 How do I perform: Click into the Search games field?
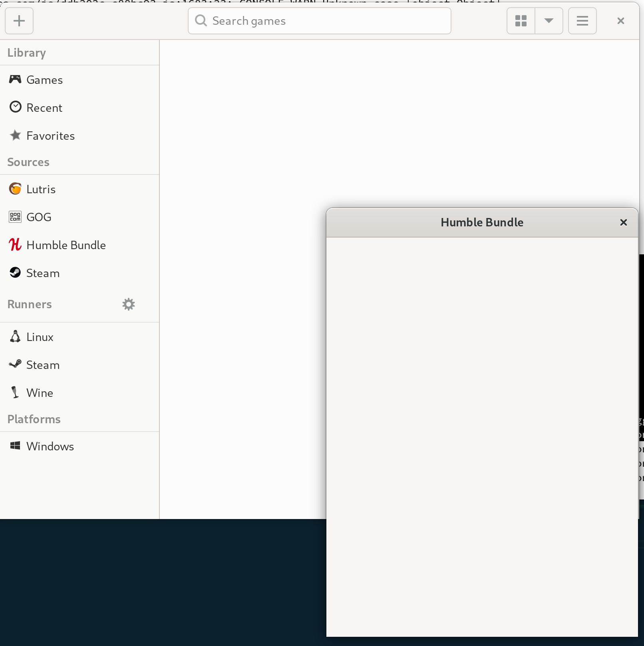(x=319, y=21)
